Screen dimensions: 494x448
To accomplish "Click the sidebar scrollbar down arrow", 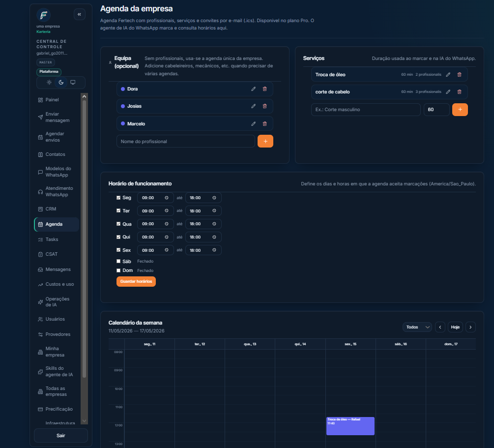I will (84, 420).
